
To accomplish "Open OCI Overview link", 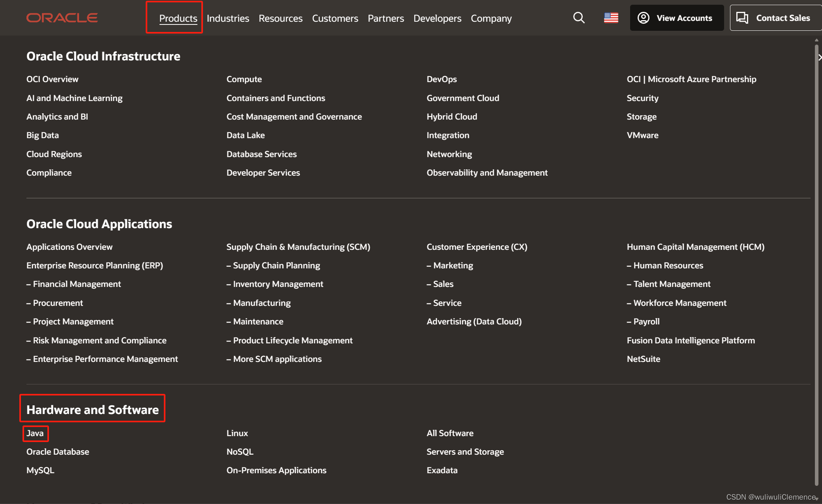I will pos(52,79).
